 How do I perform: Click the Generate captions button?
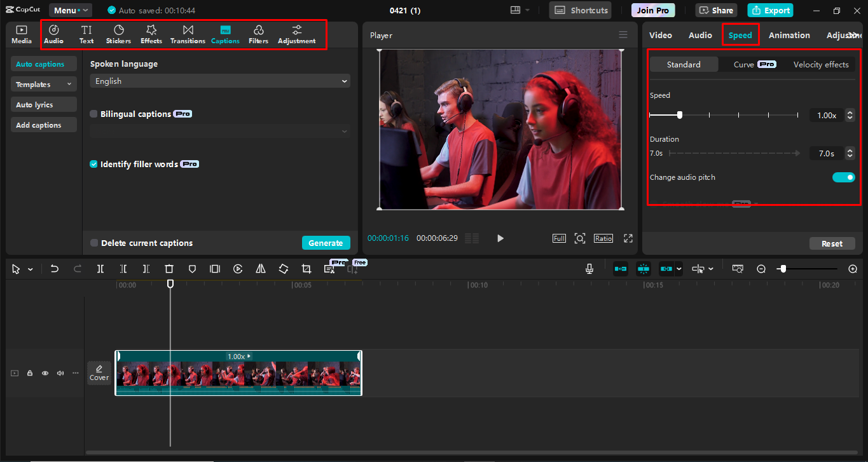click(x=326, y=243)
